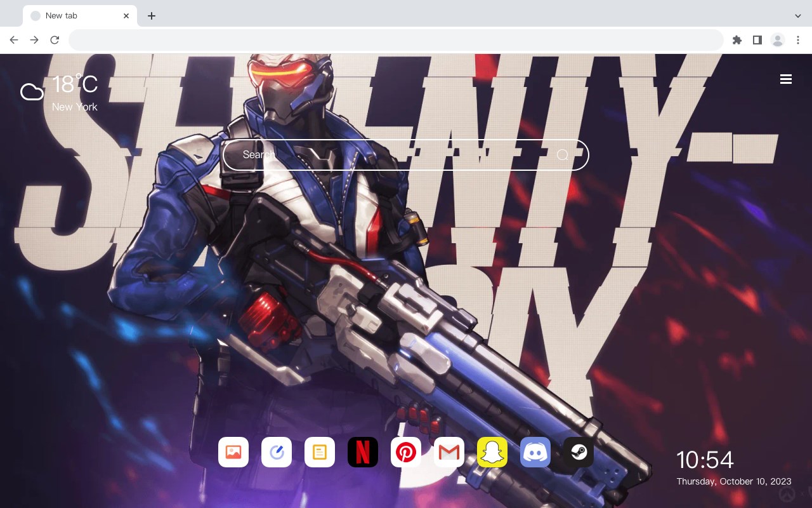Go forward with the browser arrow
Image resolution: width=812 pixels, height=508 pixels.
point(34,40)
